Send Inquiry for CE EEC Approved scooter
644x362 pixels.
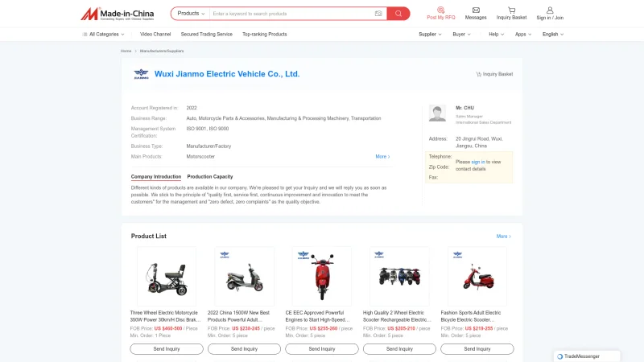pyautogui.click(x=321, y=349)
